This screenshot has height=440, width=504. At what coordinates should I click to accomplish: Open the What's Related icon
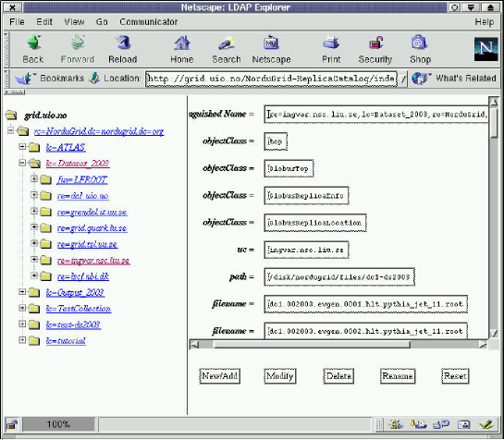421,78
